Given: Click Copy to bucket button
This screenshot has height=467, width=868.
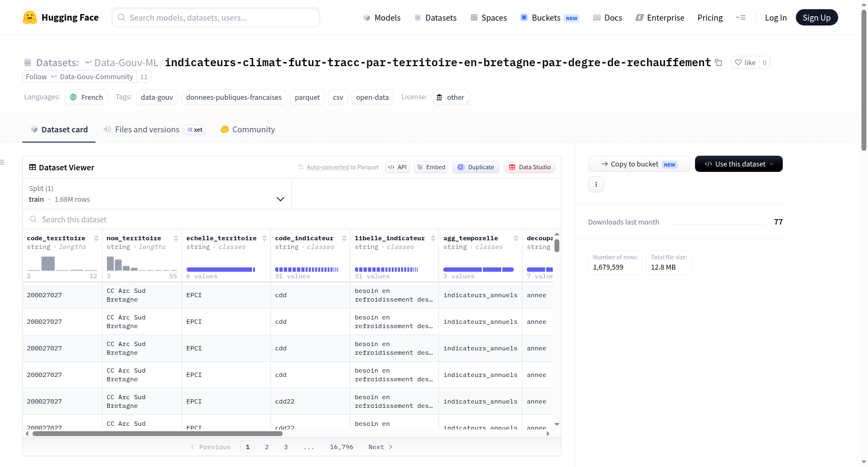Looking at the screenshot, I should pyautogui.click(x=639, y=164).
